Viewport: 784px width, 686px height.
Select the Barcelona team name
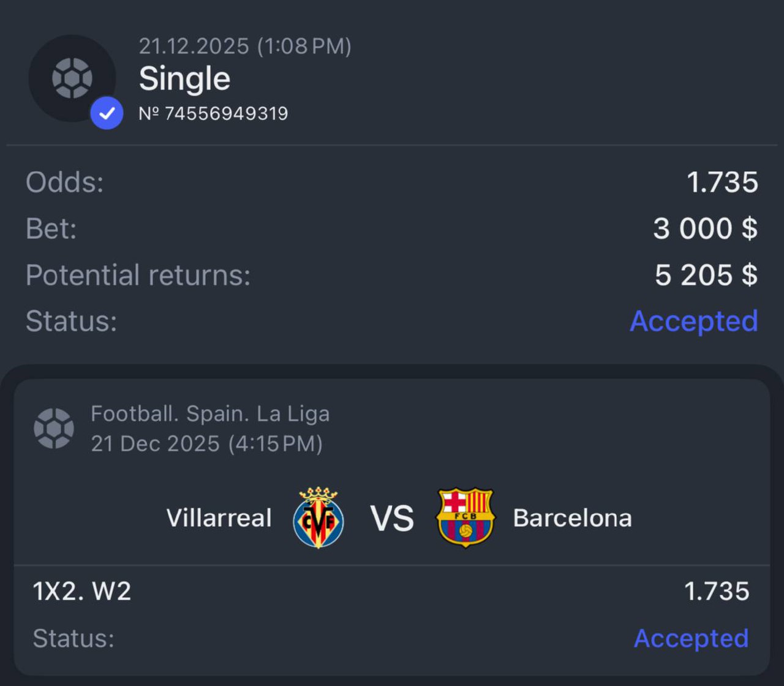572,518
